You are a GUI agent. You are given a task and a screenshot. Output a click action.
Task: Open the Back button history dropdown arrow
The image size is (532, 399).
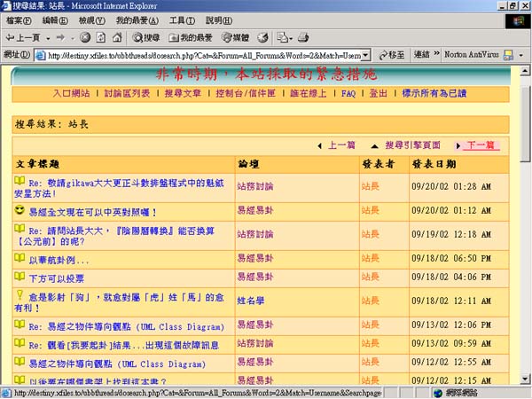pyautogui.click(x=47, y=37)
